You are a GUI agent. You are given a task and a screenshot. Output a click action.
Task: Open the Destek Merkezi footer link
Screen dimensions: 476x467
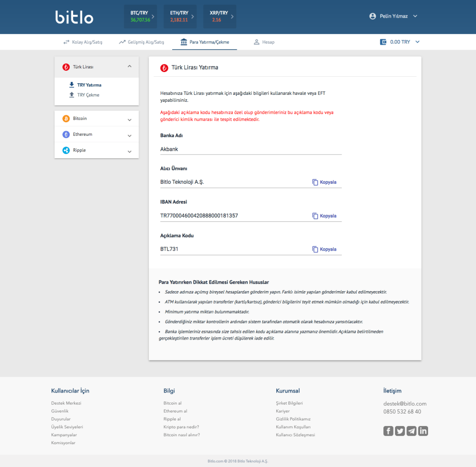66,403
